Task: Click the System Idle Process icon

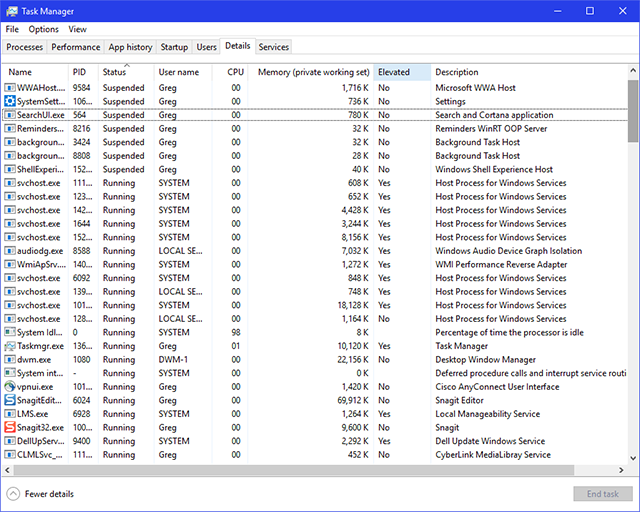Action: click(10, 332)
